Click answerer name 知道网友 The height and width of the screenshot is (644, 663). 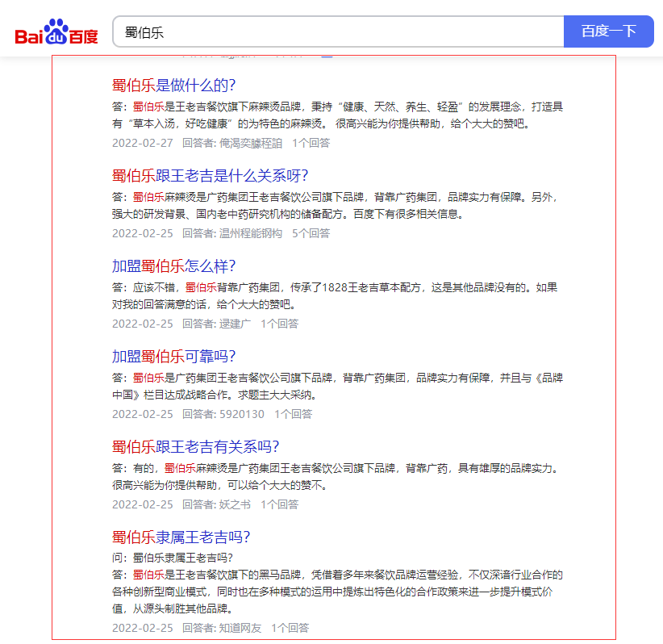click(x=240, y=628)
